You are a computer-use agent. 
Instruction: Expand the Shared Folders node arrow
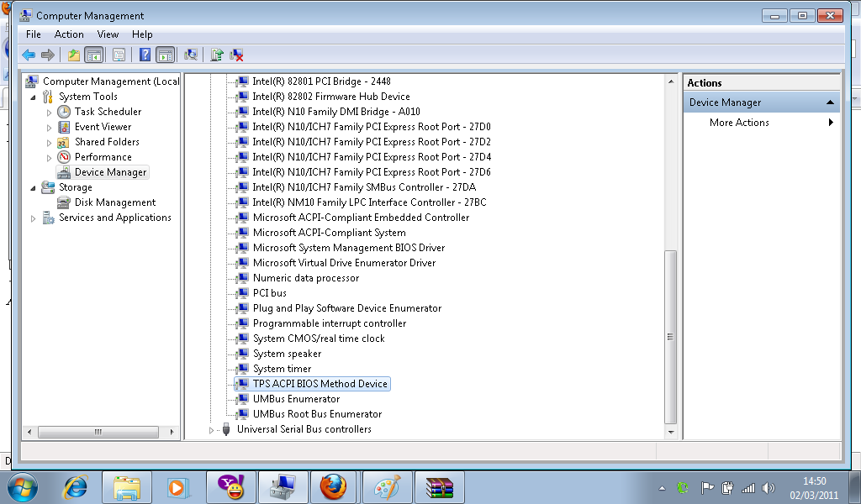(49, 143)
